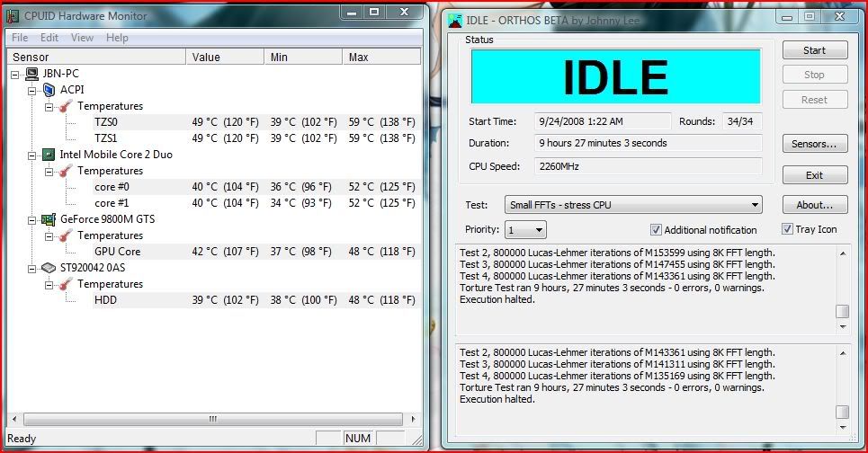Click the Max column header
This screenshot has height=453, width=868.
pyautogui.click(x=382, y=57)
